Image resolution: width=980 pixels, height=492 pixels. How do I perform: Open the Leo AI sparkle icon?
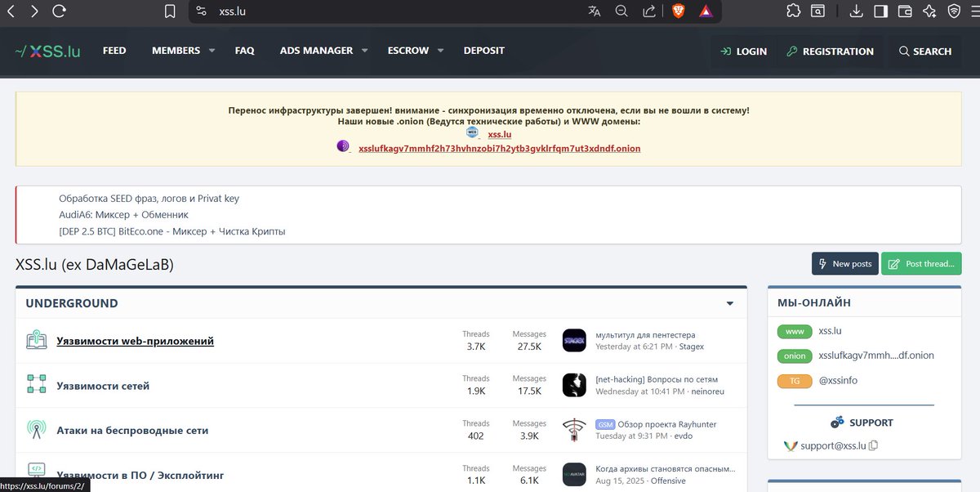coord(929,11)
